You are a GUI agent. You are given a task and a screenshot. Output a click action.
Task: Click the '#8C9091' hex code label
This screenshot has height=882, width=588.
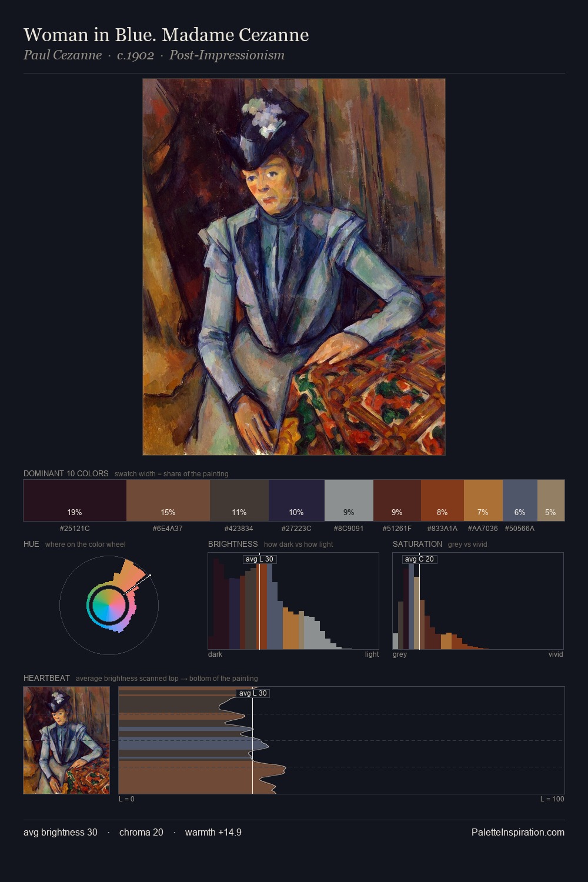(x=349, y=529)
